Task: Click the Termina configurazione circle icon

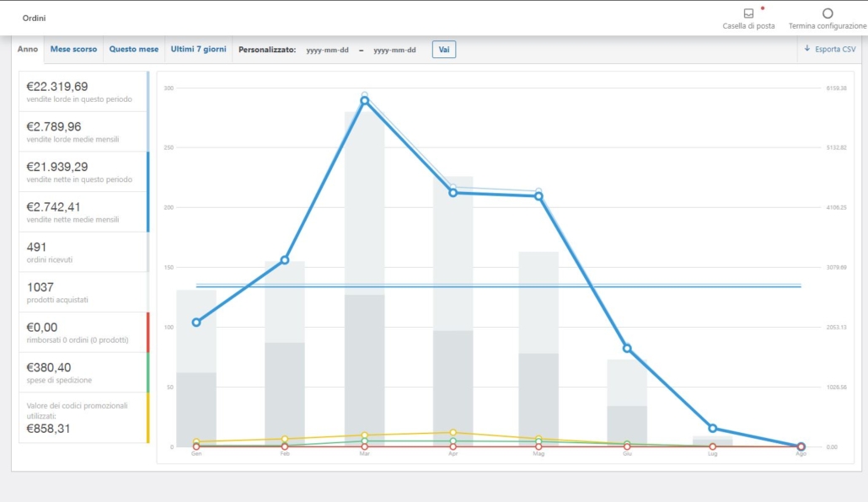Action: [x=828, y=13]
